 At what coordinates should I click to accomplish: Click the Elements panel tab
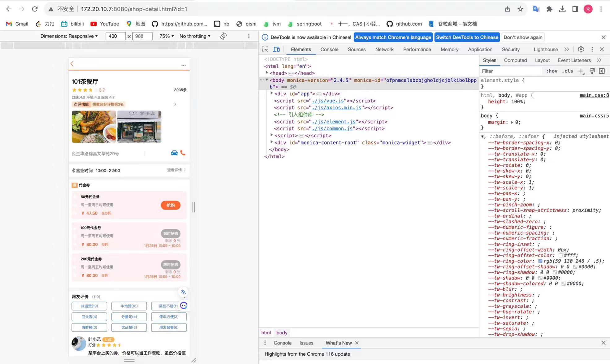point(301,49)
